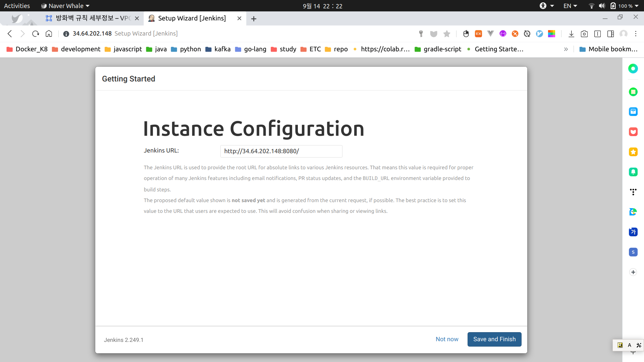The image size is (644, 362).
Task: Add a sidebar app with plus icon
Action: tap(633, 272)
